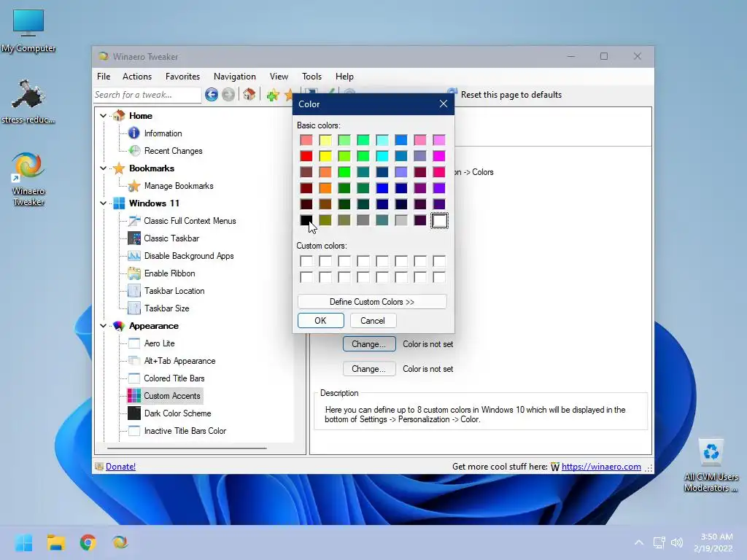747x560 pixels.
Task: Pick the black basic color swatch
Action: [306, 220]
